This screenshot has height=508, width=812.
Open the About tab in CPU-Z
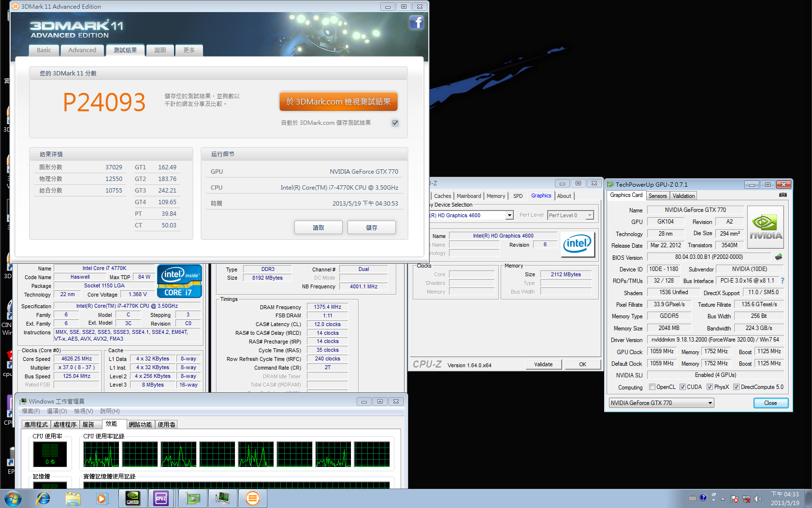coord(564,196)
